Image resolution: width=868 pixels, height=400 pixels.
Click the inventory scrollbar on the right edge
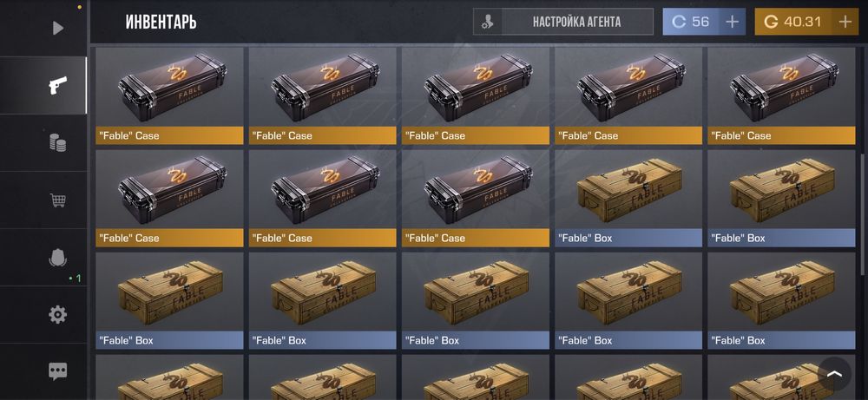[863, 161]
